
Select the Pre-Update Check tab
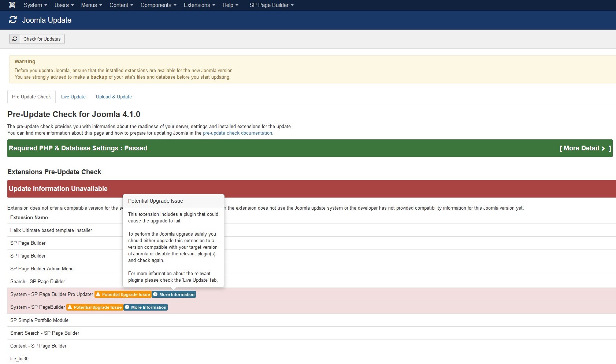click(31, 97)
